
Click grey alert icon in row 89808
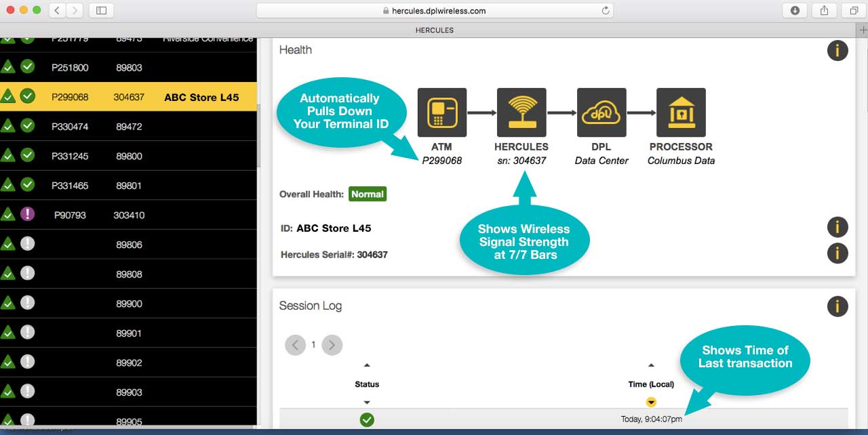27,274
